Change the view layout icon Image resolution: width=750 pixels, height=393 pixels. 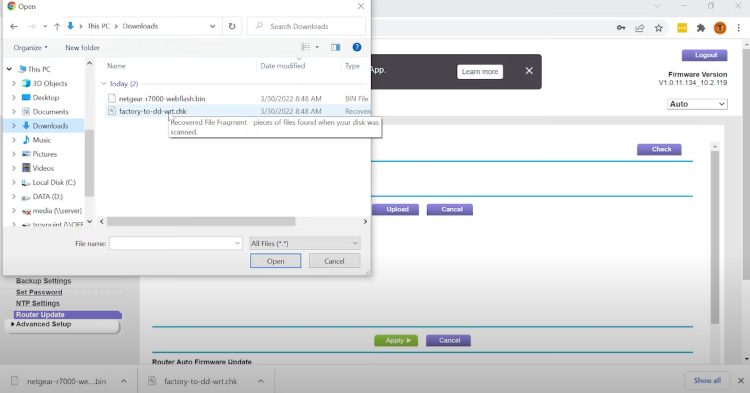[305, 47]
